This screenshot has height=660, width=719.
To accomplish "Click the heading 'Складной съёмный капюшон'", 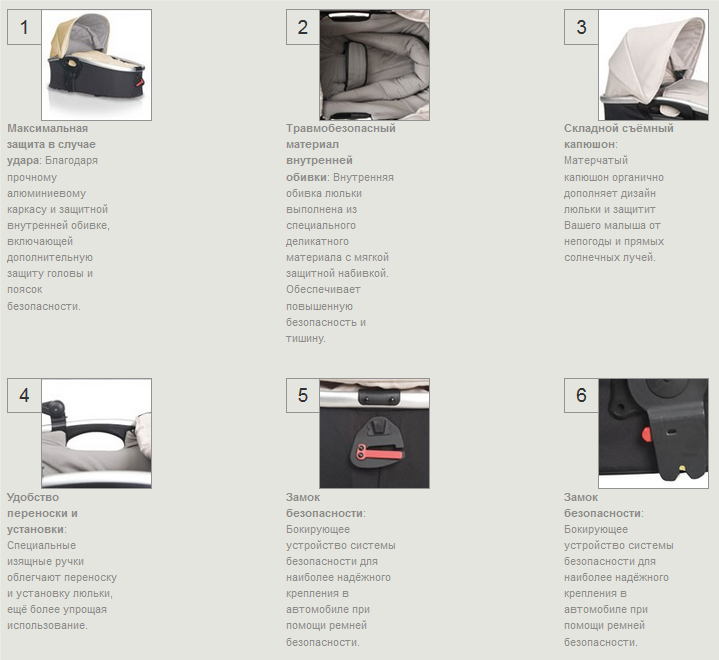I will coord(619,136).
